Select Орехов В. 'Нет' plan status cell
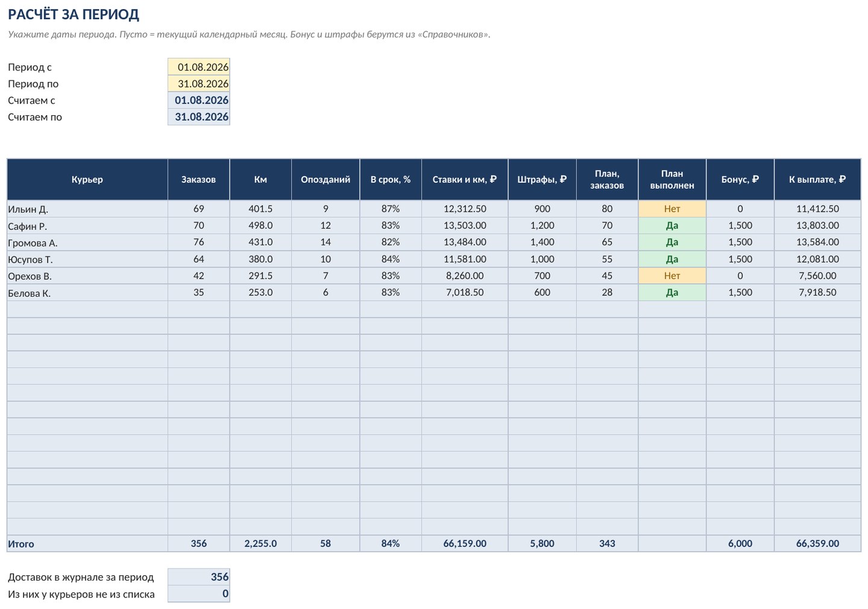The width and height of the screenshot is (868, 609). (x=672, y=276)
